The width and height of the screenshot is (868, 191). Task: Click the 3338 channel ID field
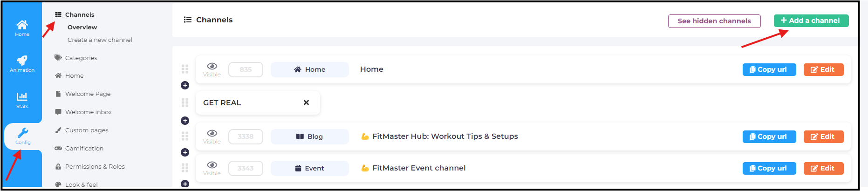(x=246, y=136)
